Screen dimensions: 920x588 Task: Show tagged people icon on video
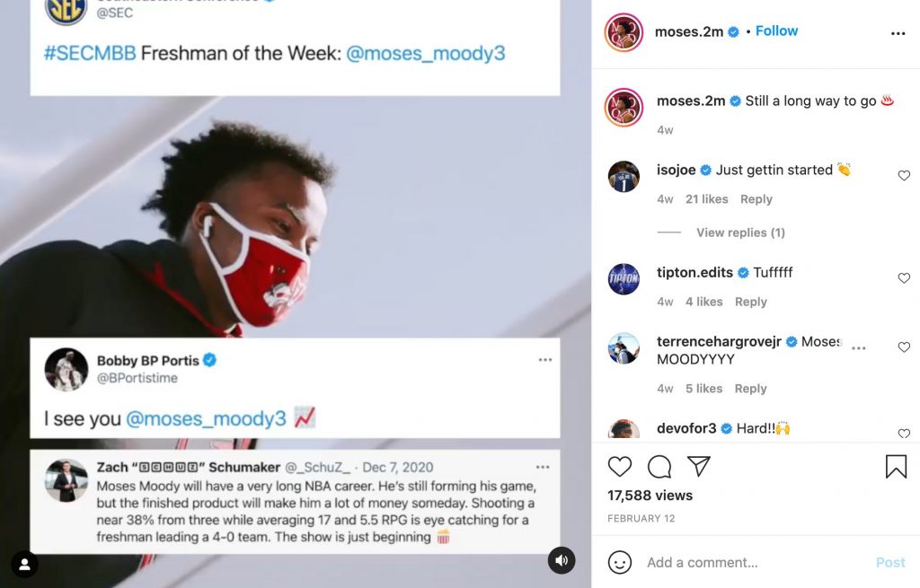coord(24,565)
